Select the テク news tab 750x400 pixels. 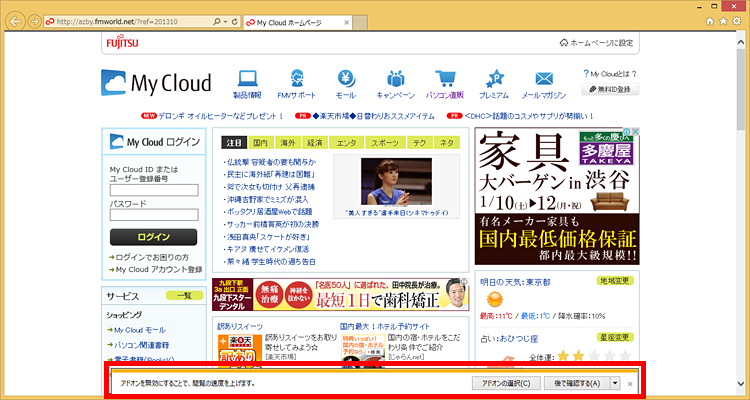tap(420, 143)
